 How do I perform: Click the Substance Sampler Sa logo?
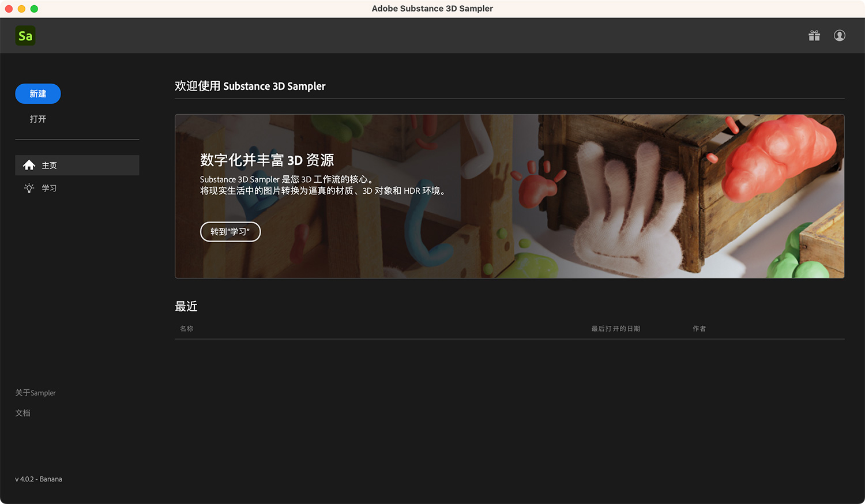pyautogui.click(x=25, y=36)
